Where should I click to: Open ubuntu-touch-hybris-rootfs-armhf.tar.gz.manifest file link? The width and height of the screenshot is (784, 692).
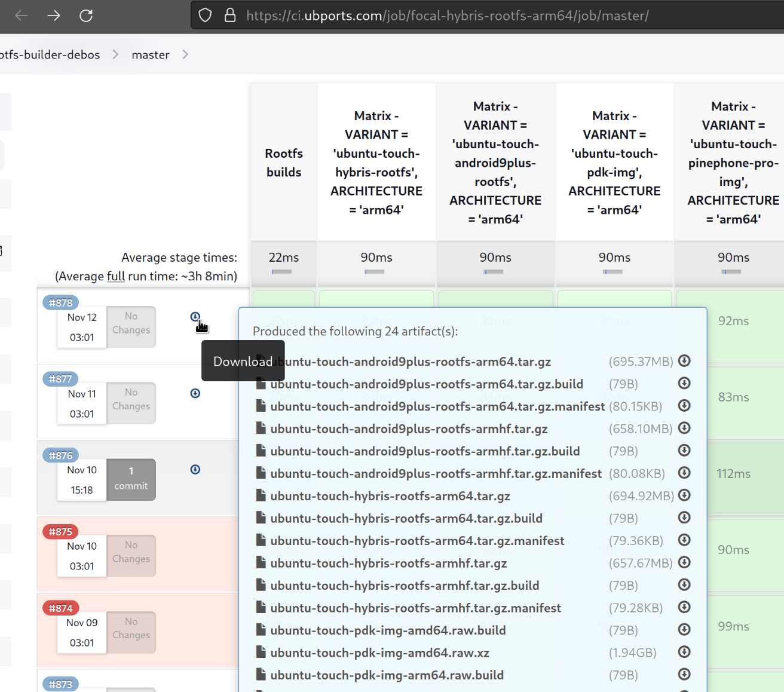pos(415,608)
